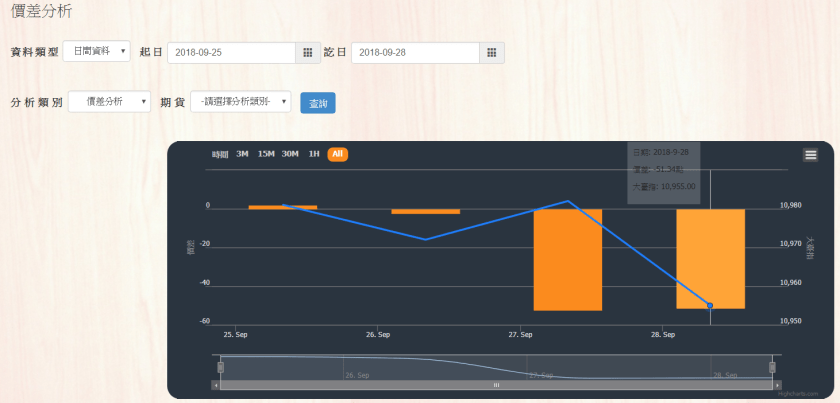The image size is (840, 403).
Task: Select the 3M time range
Action: [x=242, y=154]
